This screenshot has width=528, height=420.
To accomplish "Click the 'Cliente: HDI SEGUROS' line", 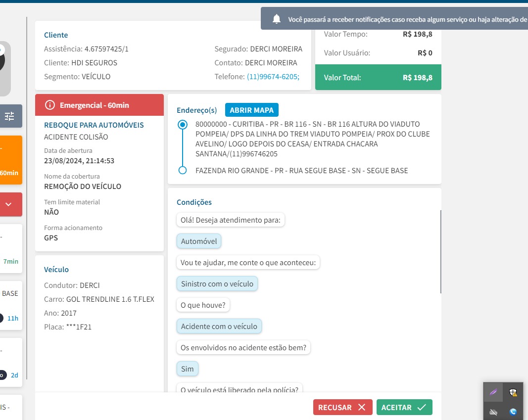I will point(81,63).
